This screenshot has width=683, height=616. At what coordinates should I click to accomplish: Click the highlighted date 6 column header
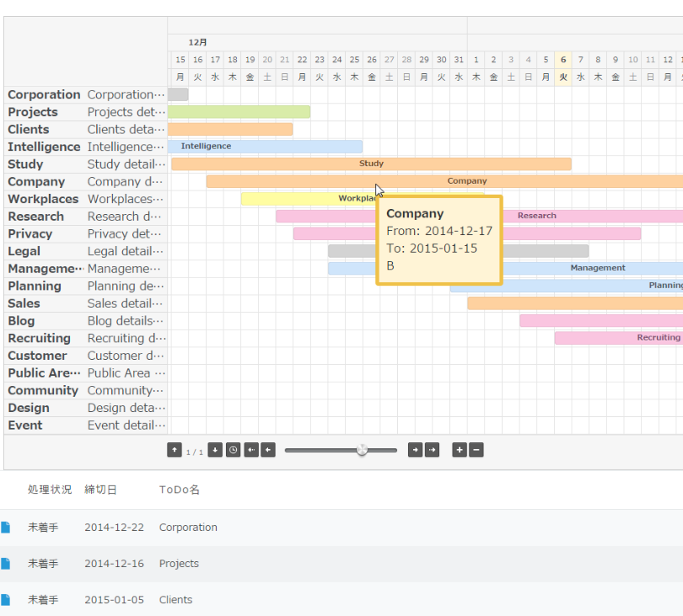pyautogui.click(x=563, y=60)
